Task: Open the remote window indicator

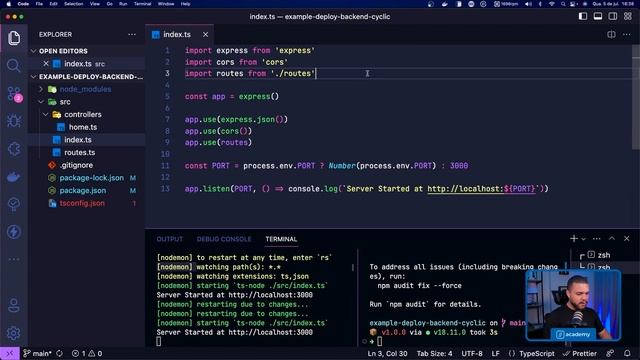Action: click(9, 353)
